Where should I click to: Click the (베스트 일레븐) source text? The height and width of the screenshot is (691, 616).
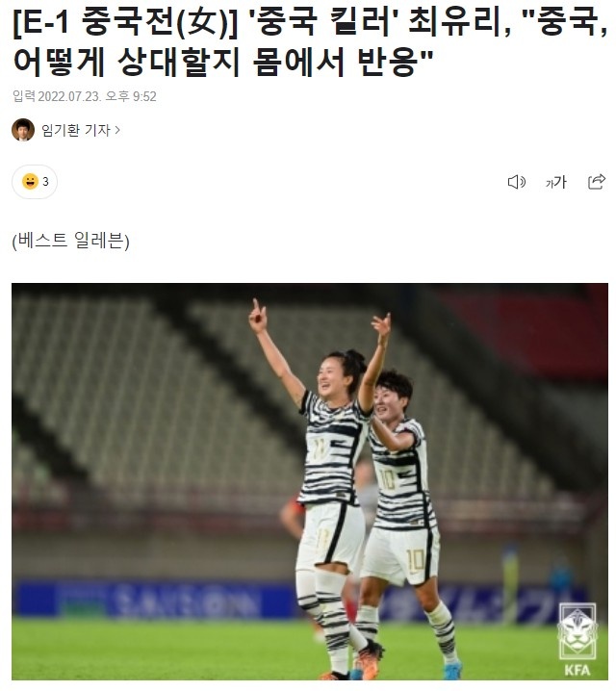[71, 241]
